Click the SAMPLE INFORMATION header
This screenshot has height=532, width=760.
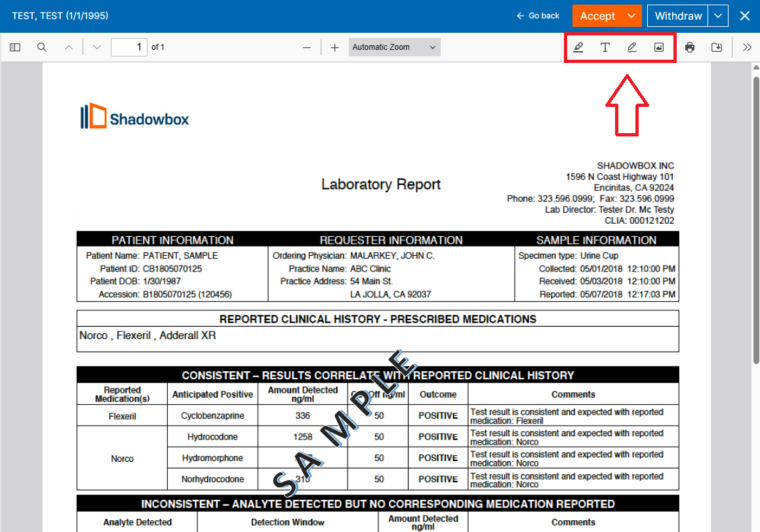(x=596, y=240)
